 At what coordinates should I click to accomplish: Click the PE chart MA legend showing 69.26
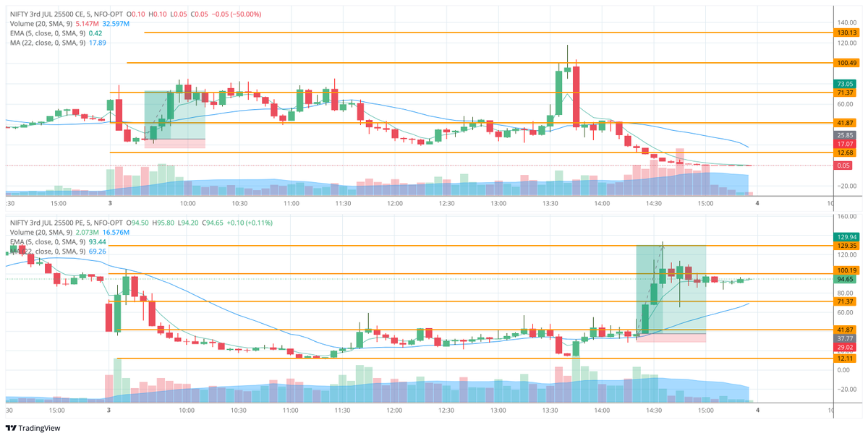(x=58, y=251)
